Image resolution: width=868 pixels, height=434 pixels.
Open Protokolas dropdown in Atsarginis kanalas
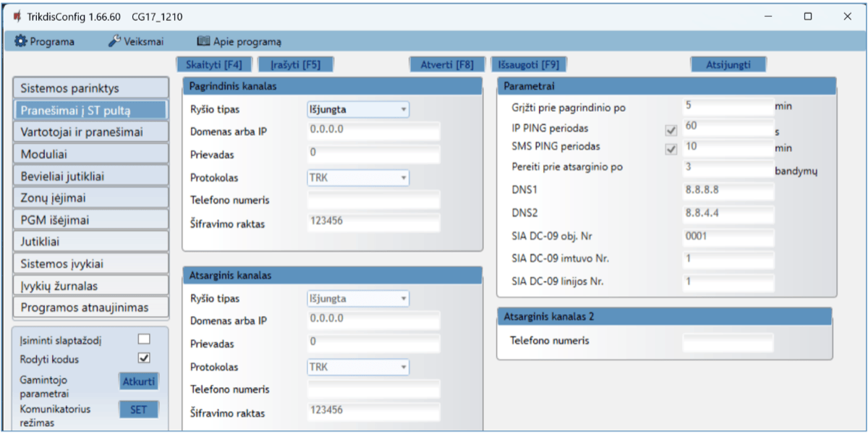tap(358, 367)
